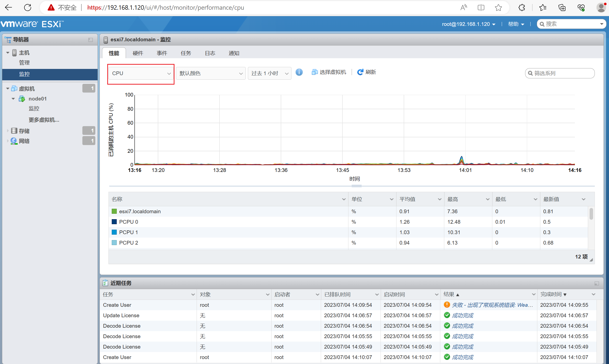Viewport: 609px width, 364px height.
Task: Click the chart panel resize handle
Action: (x=356, y=186)
